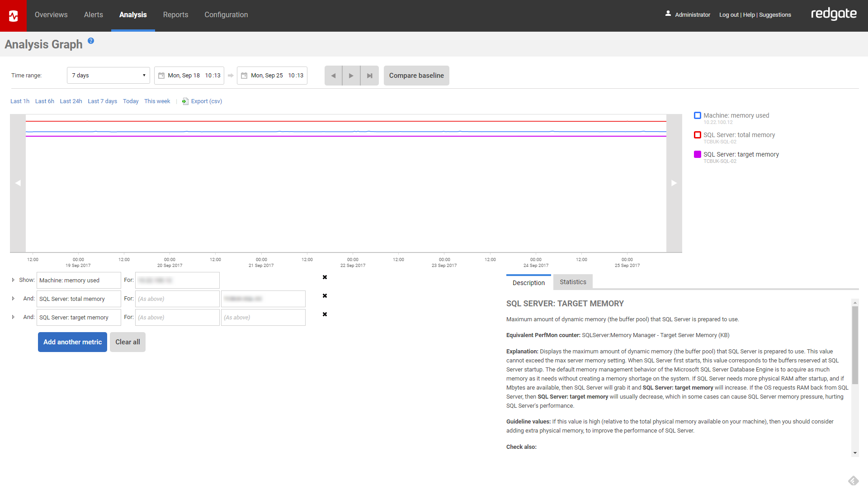
Task: Click Clear all button
Action: click(127, 342)
